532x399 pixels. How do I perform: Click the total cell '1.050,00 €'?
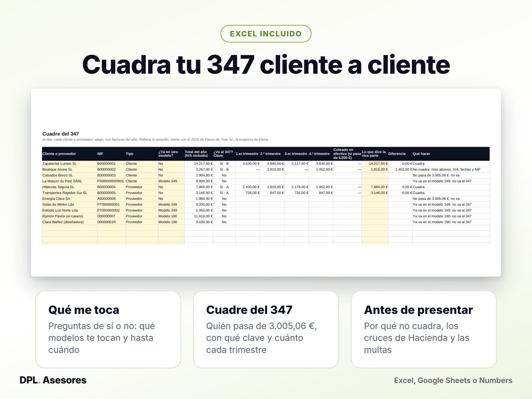(199, 210)
